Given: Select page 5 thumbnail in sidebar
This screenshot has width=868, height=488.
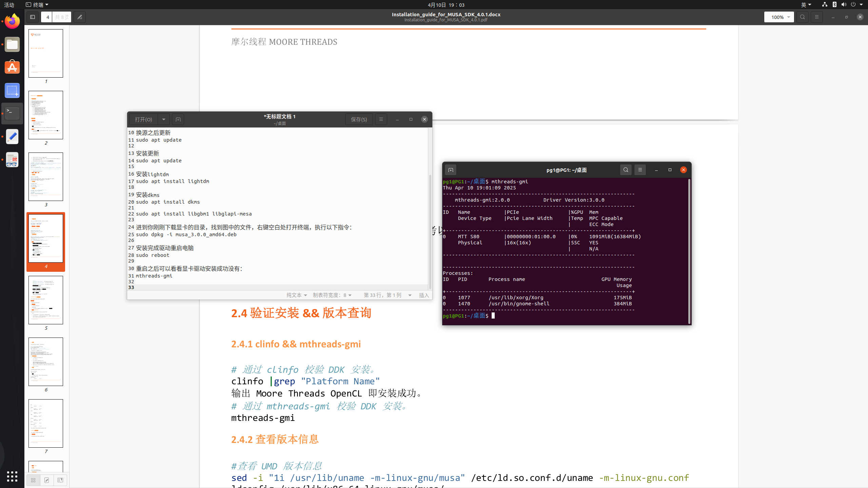Looking at the screenshot, I should 46,300.
